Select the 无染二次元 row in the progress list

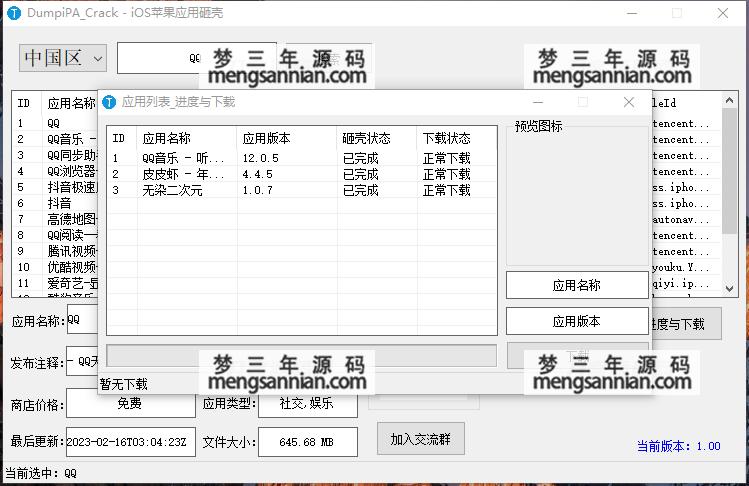pos(301,191)
